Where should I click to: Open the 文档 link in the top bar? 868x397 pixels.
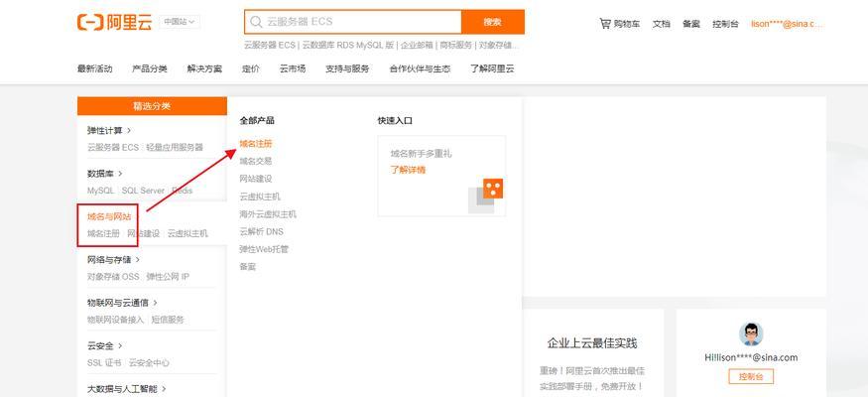coord(661,24)
